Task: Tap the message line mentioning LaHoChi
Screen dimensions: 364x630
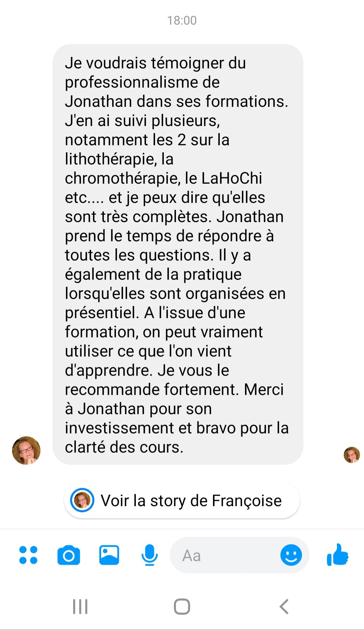Action: pyautogui.click(x=163, y=178)
